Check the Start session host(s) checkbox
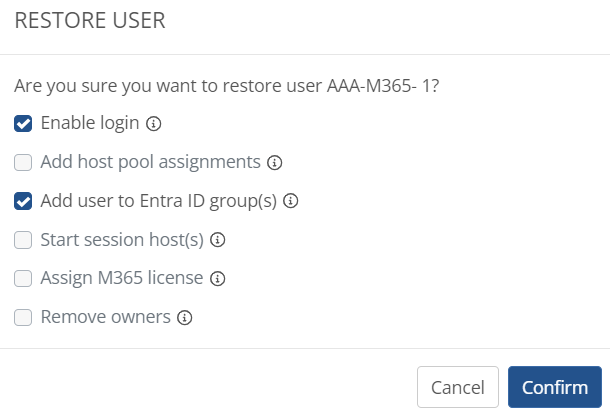 [23, 240]
